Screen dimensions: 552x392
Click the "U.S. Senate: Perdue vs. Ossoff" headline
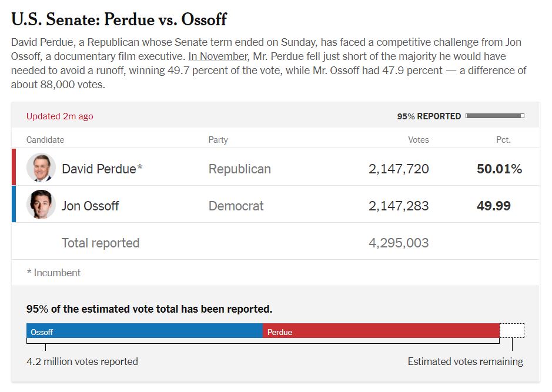pyautogui.click(x=119, y=19)
